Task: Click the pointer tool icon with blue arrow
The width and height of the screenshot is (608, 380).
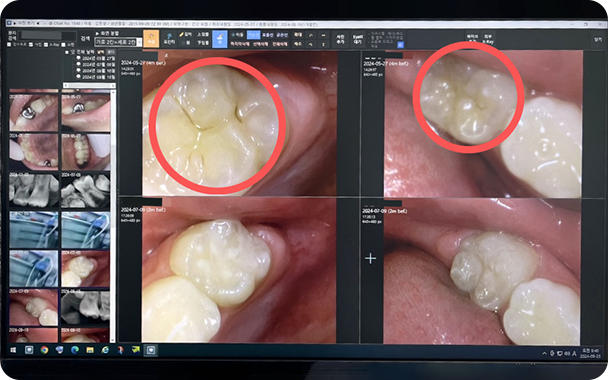Action: coord(169,38)
